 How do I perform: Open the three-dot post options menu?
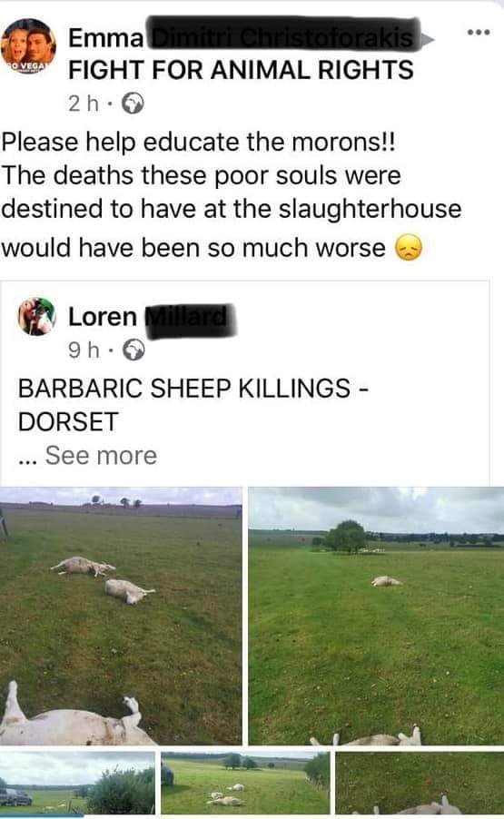pyautogui.click(x=479, y=33)
